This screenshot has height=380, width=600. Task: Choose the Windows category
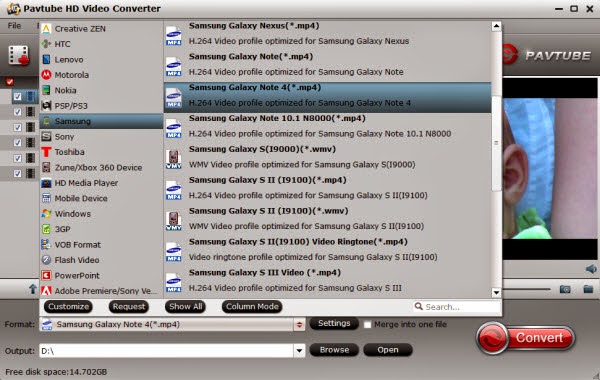pos(101,214)
